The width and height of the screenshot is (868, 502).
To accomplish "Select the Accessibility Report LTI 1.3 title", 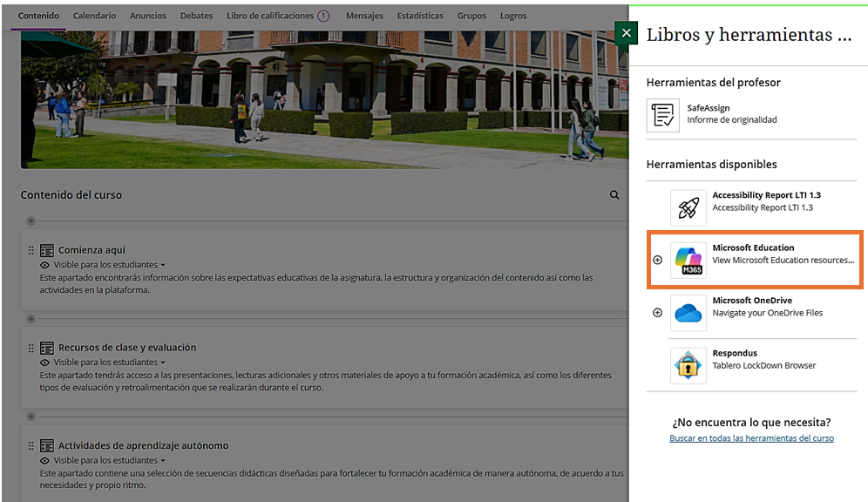I will point(767,195).
